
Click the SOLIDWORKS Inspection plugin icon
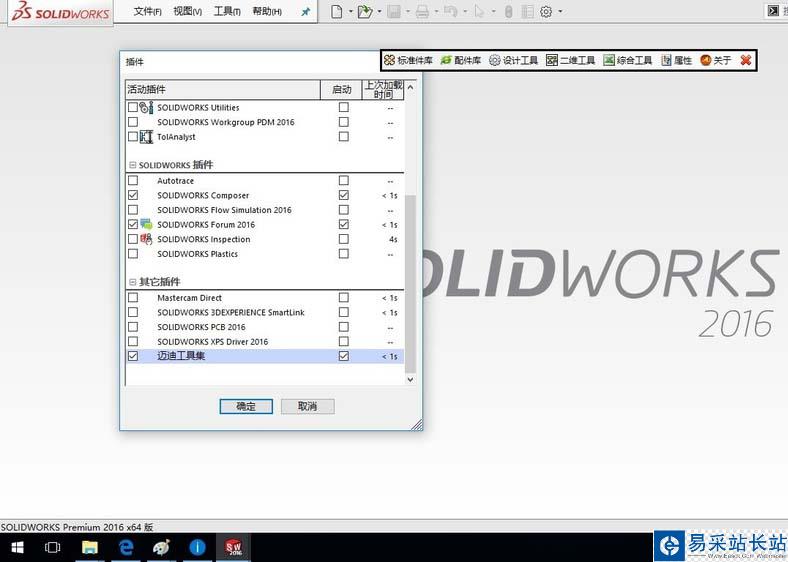[146, 239]
